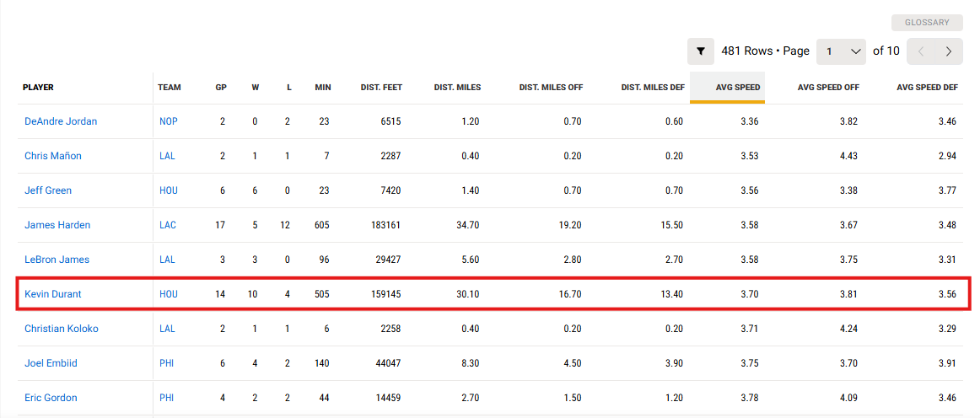Screen dimensions: 980x418
Task: Click LAC team link in Harden row
Action: point(168,225)
